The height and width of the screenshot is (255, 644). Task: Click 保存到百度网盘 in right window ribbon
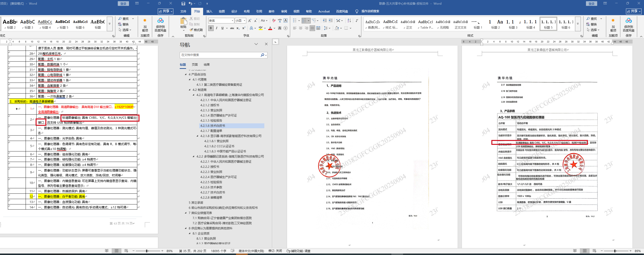628,25
